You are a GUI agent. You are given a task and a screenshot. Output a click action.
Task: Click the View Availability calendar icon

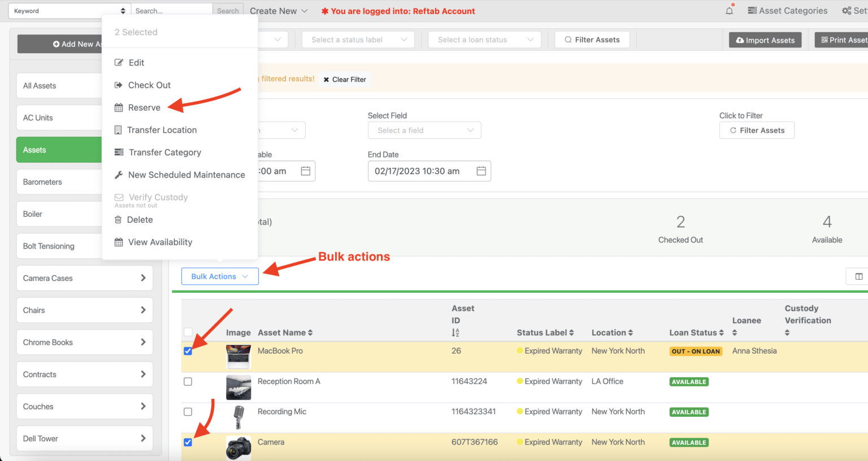click(x=119, y=242)
